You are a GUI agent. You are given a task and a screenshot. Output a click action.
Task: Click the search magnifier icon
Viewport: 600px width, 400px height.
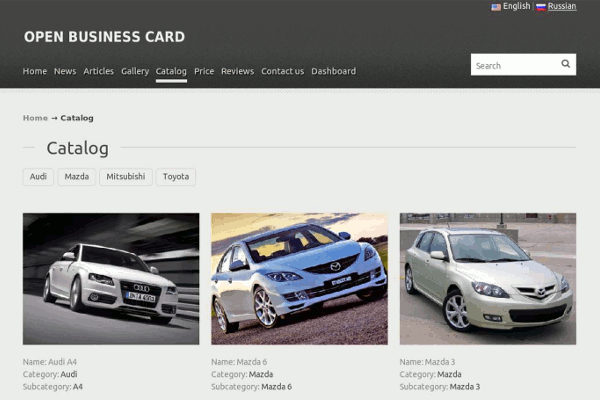[x=565, y=65]
